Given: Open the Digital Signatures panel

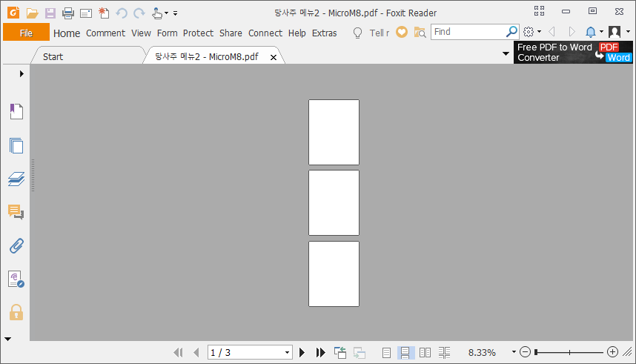Looking at the screenshot, I should pyautogui.click(x=16, y=279).
